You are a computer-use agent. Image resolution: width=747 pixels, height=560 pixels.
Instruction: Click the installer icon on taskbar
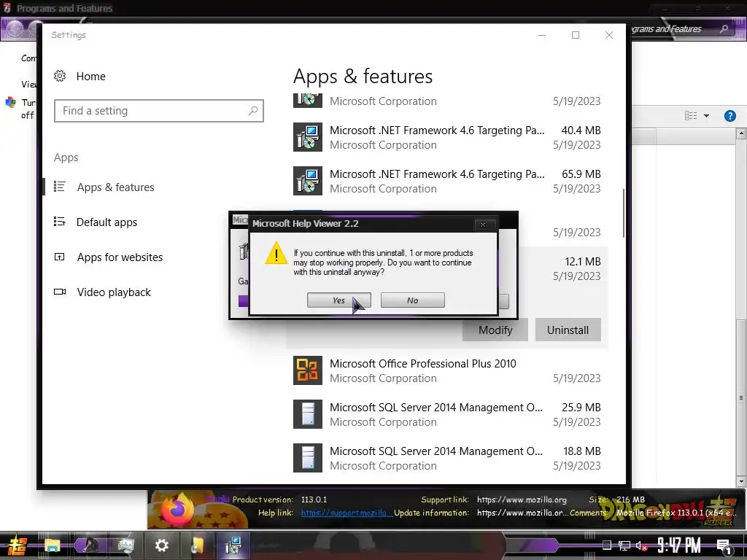coord(233,545)
